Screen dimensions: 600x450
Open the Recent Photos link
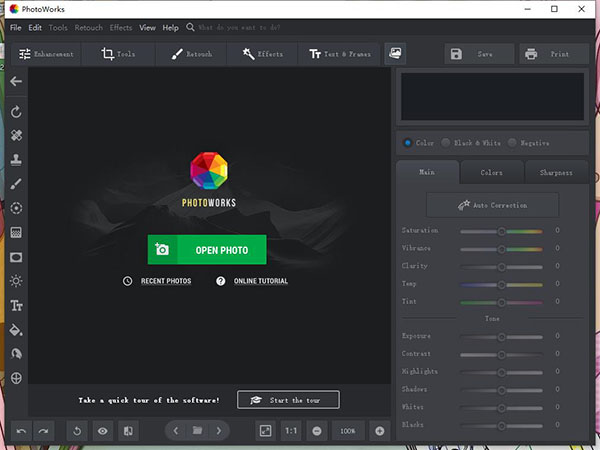coord(166,281)
